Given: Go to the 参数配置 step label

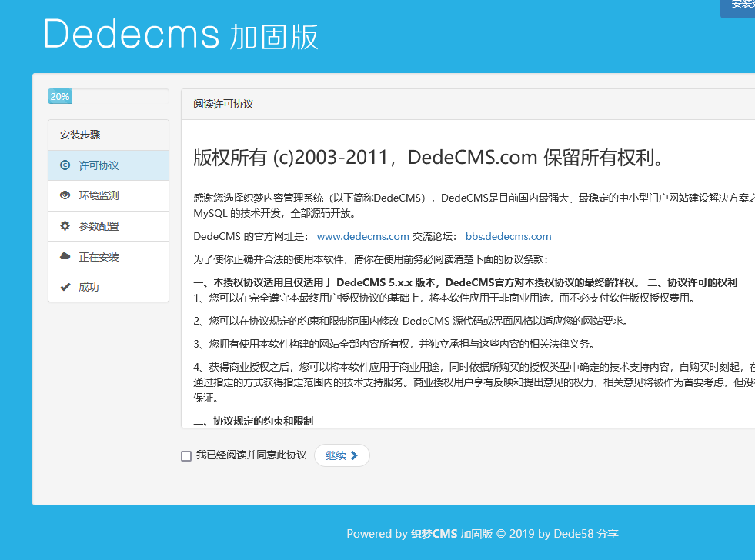Looking at the screenshot, I should click(x=99, y=226).
